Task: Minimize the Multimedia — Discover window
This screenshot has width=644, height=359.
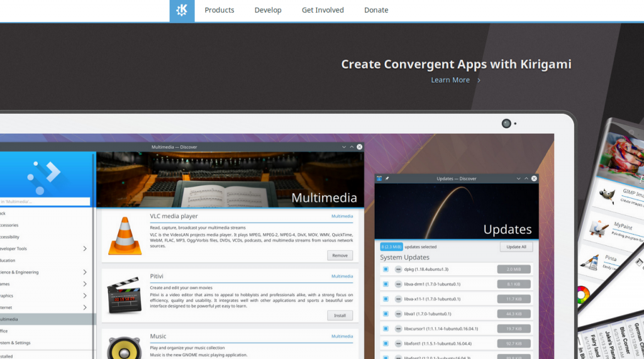Action: [x=344, y=147]
